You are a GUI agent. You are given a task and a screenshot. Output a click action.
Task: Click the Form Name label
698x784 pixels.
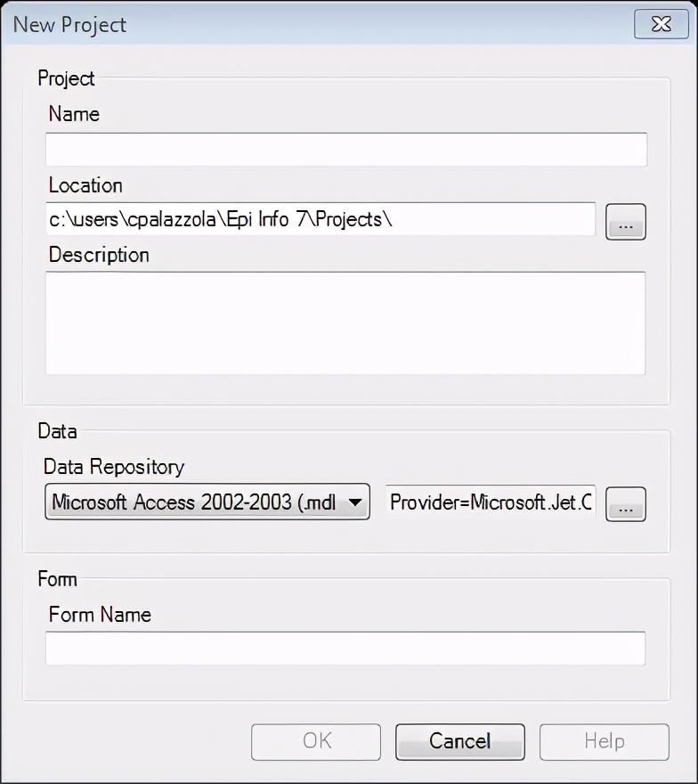[x=100, y=615]
